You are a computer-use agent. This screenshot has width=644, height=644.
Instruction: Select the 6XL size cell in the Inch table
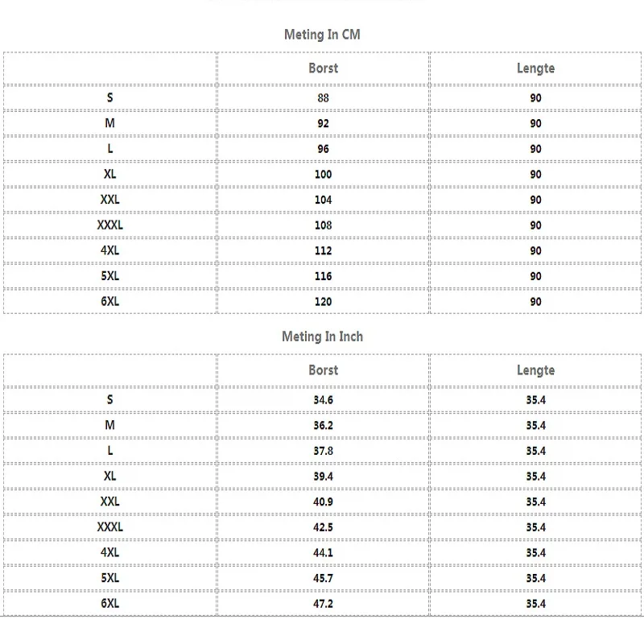pyautogui.click(x=110, y=603)
